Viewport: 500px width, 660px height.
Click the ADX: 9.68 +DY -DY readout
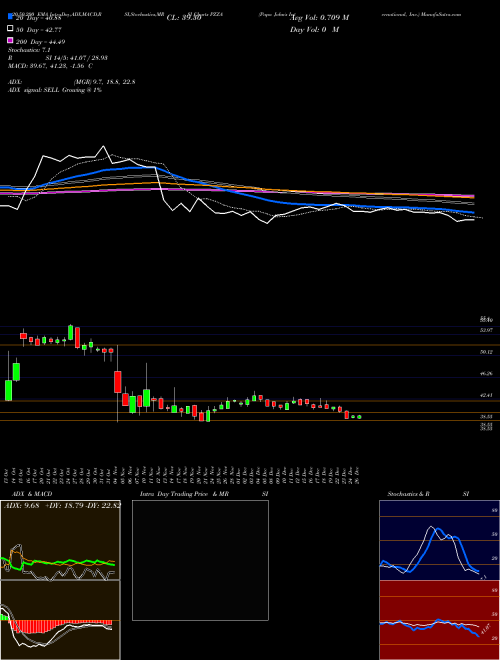pos(62,505)
